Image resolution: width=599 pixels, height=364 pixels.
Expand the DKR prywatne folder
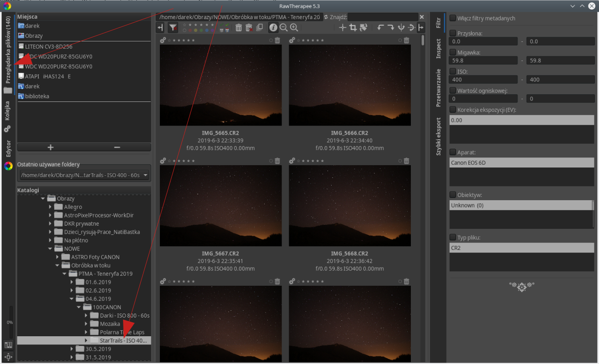point(50,224)
